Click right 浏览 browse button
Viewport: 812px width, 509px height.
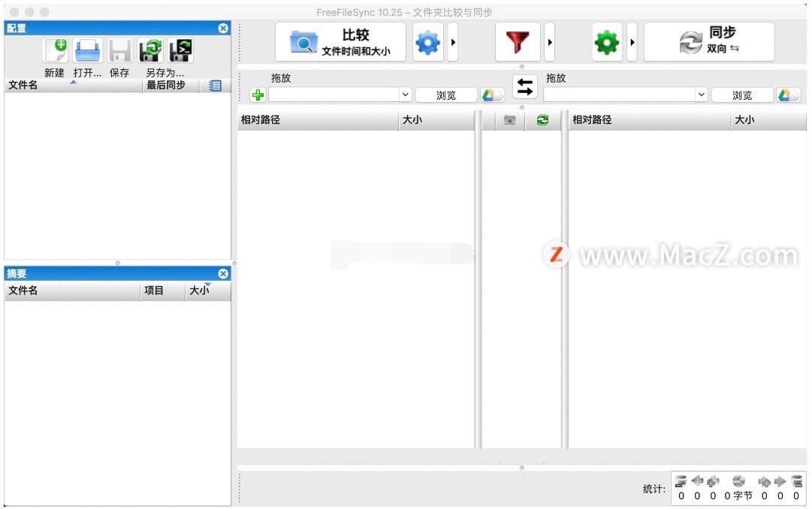coord(742,95)
